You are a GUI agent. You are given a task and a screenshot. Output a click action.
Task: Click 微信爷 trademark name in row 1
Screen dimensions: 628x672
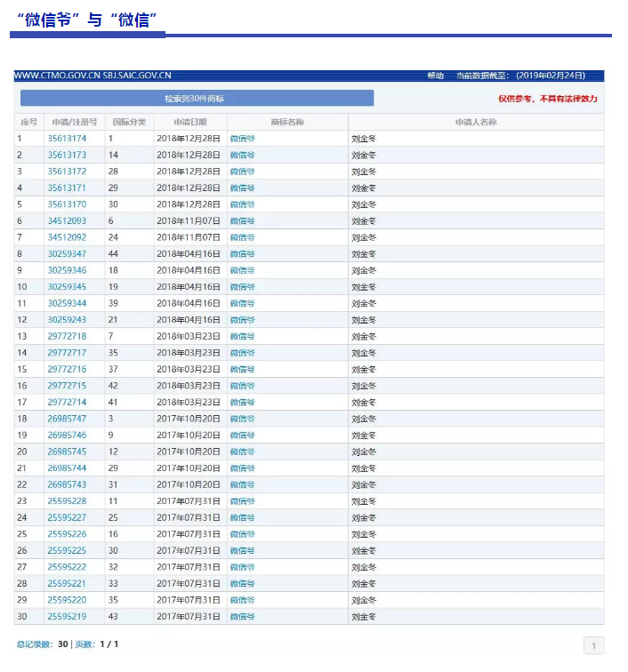[242, 139]
